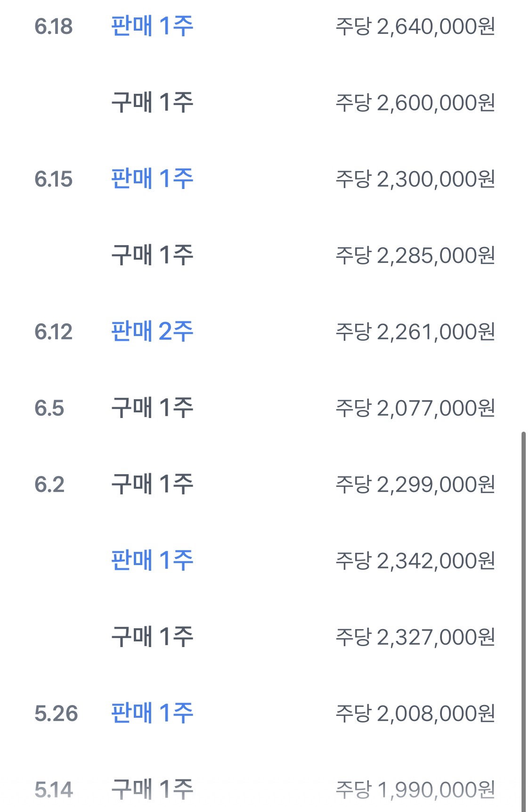Select the 주당 2,008,000원 price
Screen dimensions: 530x812
[415, 714]
